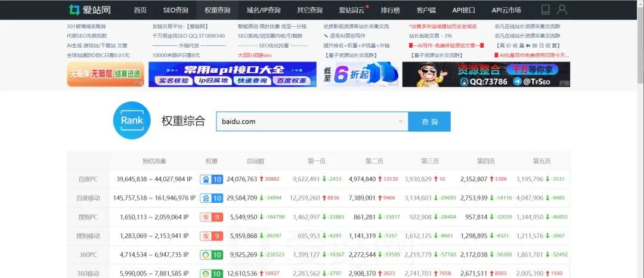Click the 全球加速防D防C只需0.01元 link
The width and height of the screenshot is (644, 278).
(x=98, y=55)
